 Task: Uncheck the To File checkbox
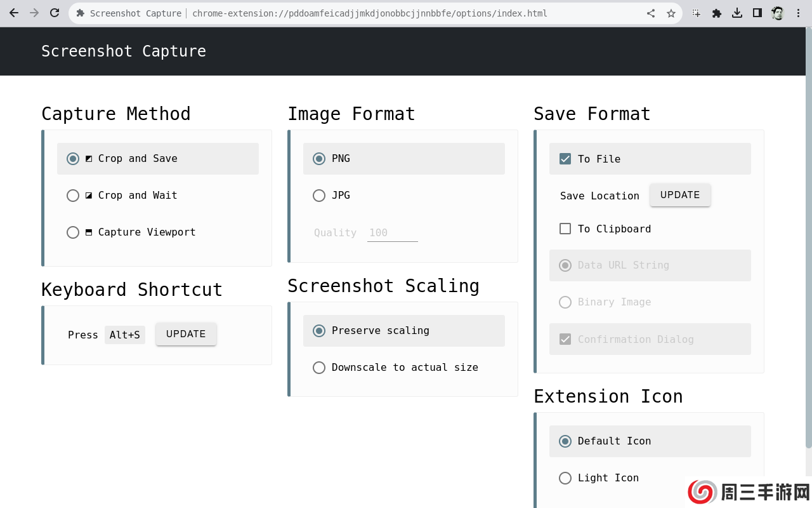565,159
